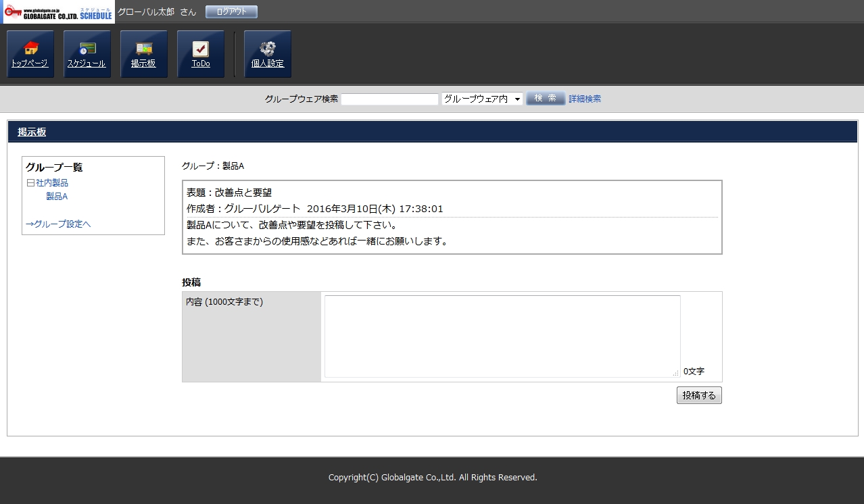Open the トップページ home icon
Viewport: 864px width, 504px height.
(x=30, y=54)
